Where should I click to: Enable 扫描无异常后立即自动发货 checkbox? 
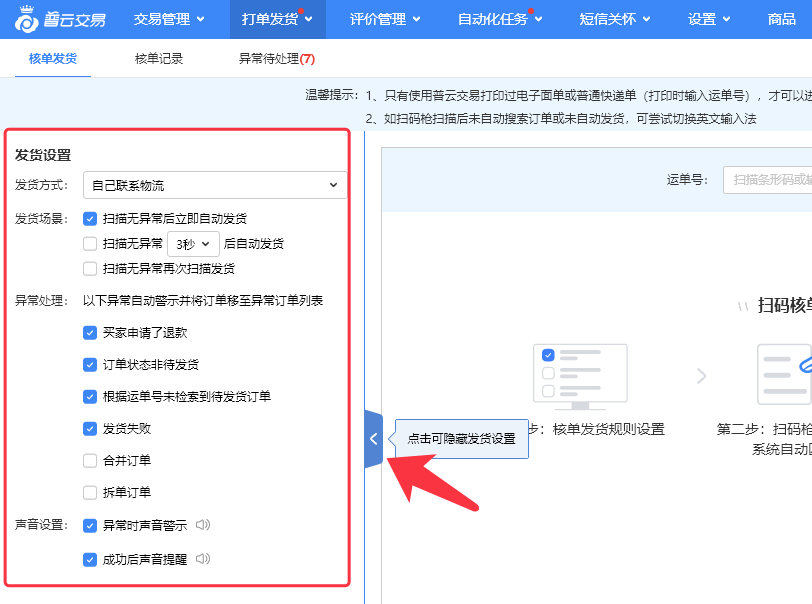[90, 219]
